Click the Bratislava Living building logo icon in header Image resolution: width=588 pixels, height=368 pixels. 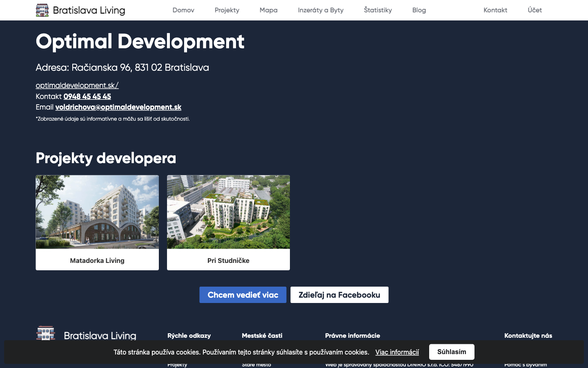42,10
